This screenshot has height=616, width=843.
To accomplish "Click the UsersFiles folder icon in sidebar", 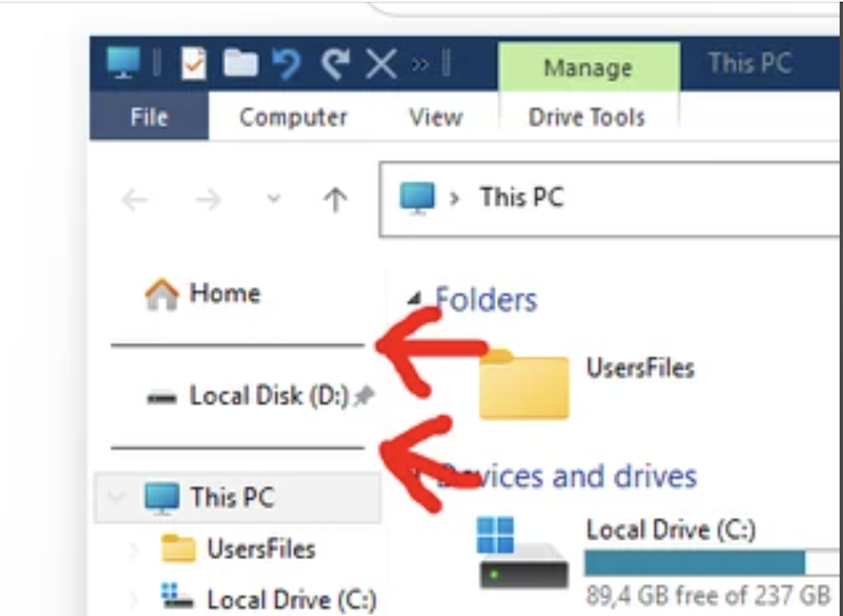I will (179, 548).
